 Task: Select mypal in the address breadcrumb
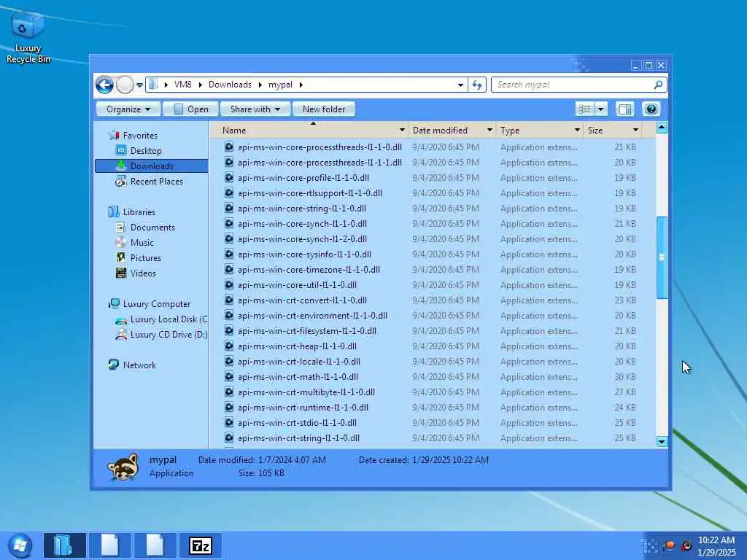pyautogui.click(x=280, y=85)
